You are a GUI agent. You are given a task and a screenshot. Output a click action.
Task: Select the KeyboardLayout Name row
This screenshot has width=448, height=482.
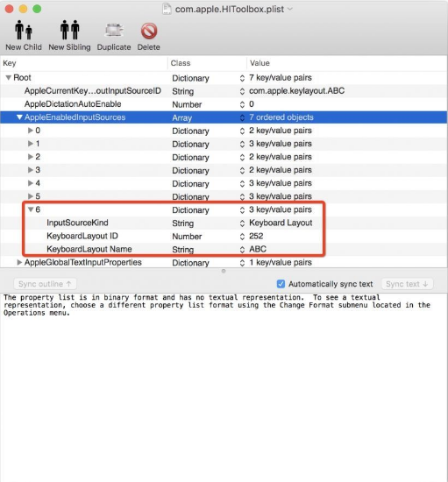pyautogui.click(x=224, y=249)
